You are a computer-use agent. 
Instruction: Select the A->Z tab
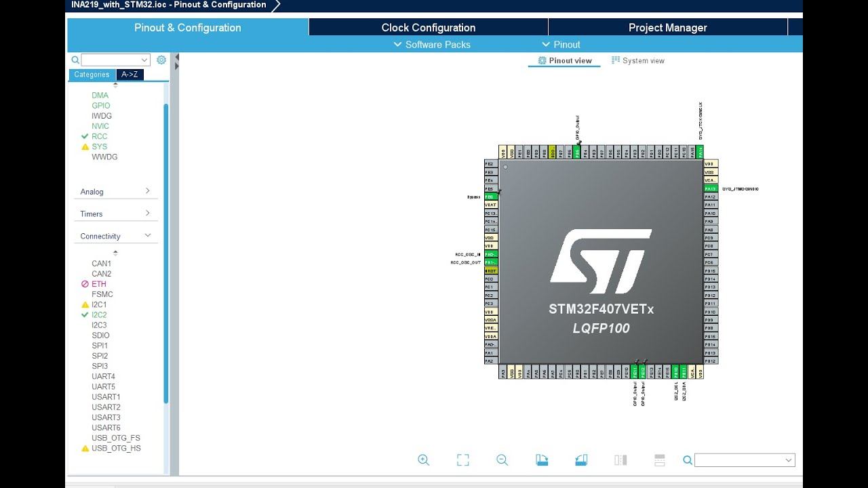(x=130, y=75)
